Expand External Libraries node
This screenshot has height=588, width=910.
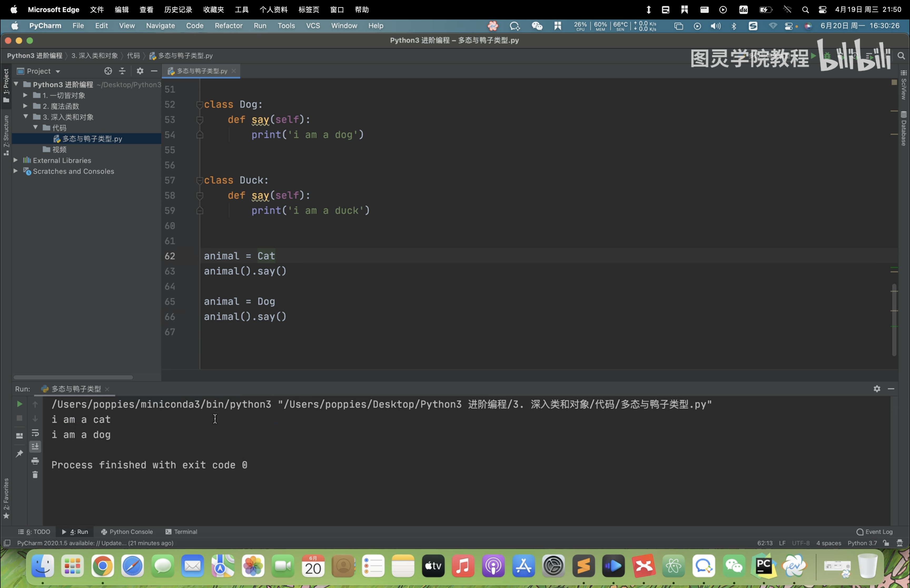click(16, 160)
